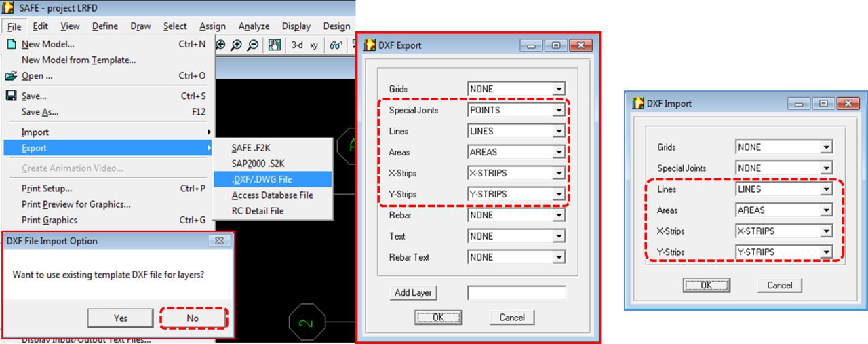Open the Assign menu

pyautogui.click(x=212, y=26)
